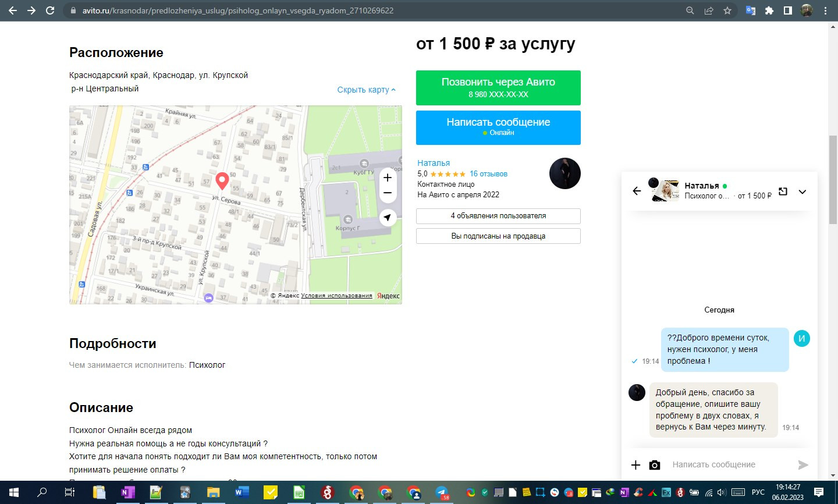
Task: Click the 'Расположение' section heading
Action: tap(116, 52)
